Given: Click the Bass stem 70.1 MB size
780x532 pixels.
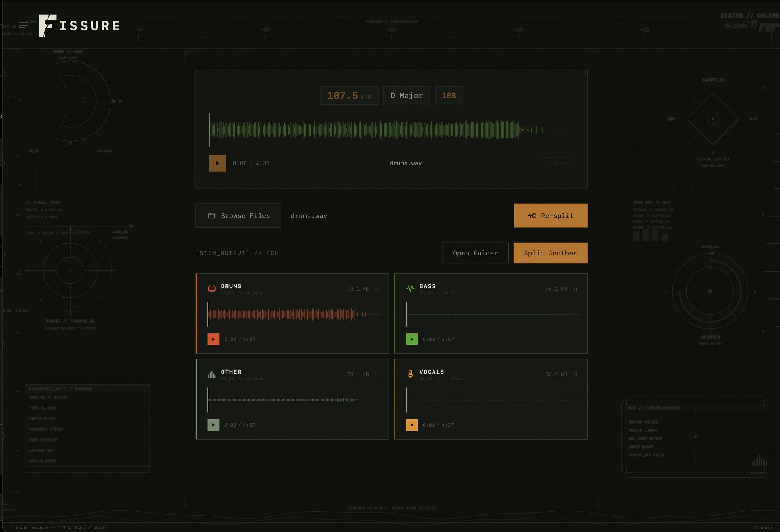Looking at the screenshot, I should tap(557, 289).
